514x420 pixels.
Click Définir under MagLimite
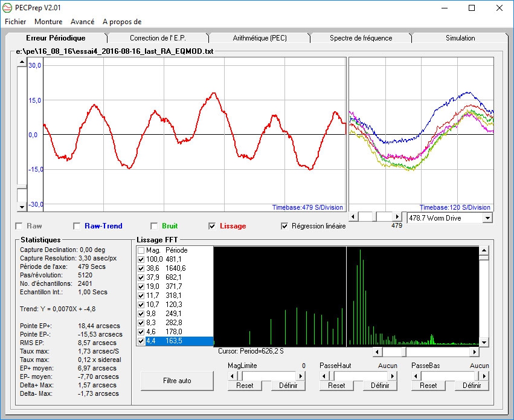pos(288,386)
